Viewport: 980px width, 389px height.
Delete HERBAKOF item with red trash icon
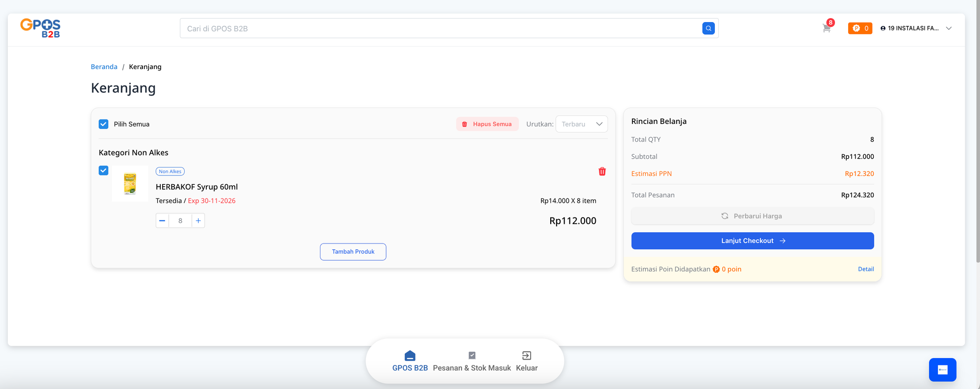(602, 171)
